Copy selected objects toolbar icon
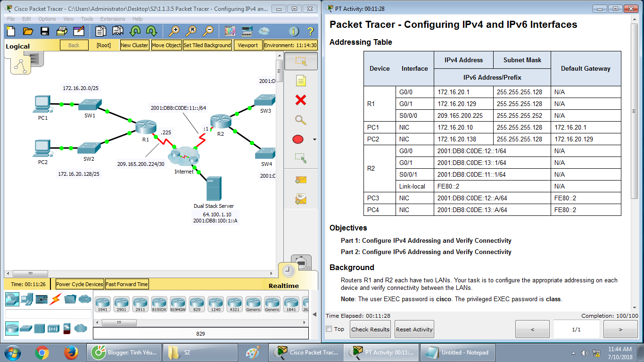The width and height of the screenshot is (644, 362). 100,31
